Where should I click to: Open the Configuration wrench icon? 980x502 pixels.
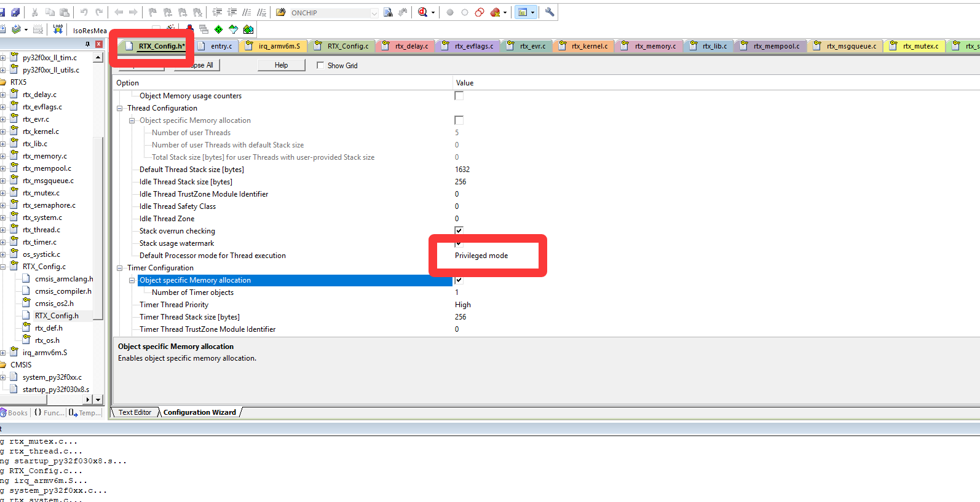coord(550,12)
